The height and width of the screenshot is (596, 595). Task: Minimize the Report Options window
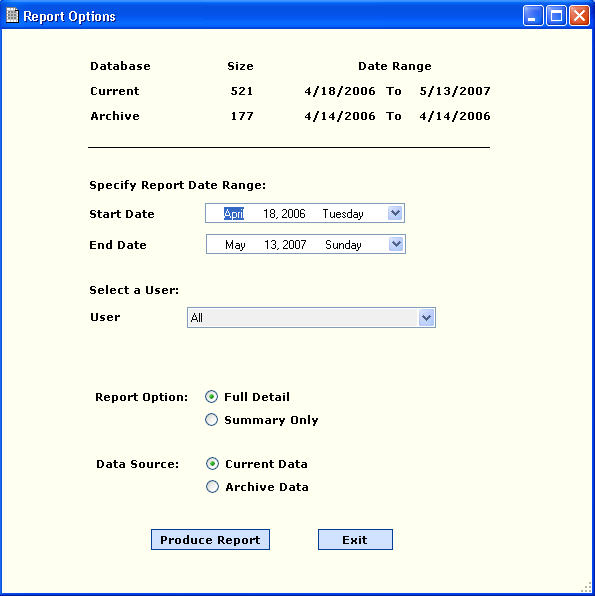pyautogui.click(x=533, y=16)
